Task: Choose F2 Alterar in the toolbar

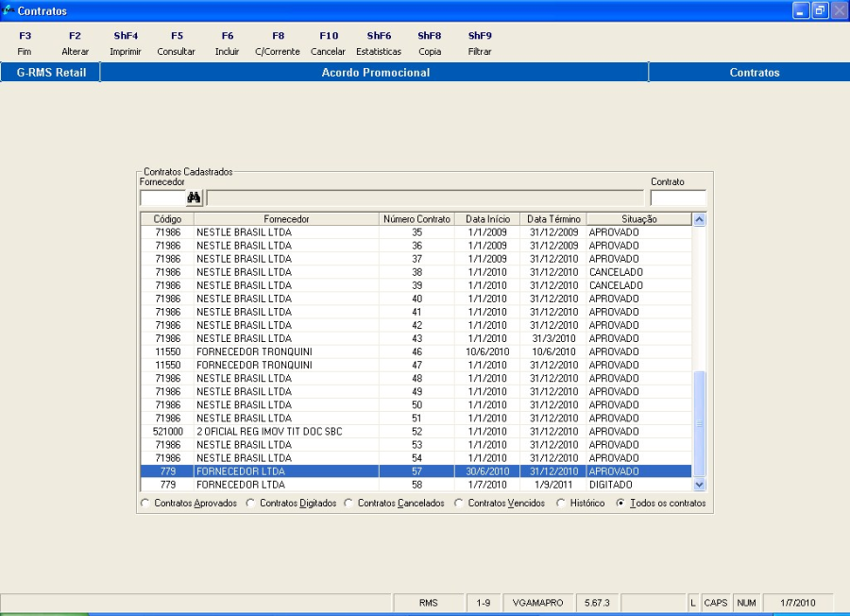Action: (x=75, y=43)
